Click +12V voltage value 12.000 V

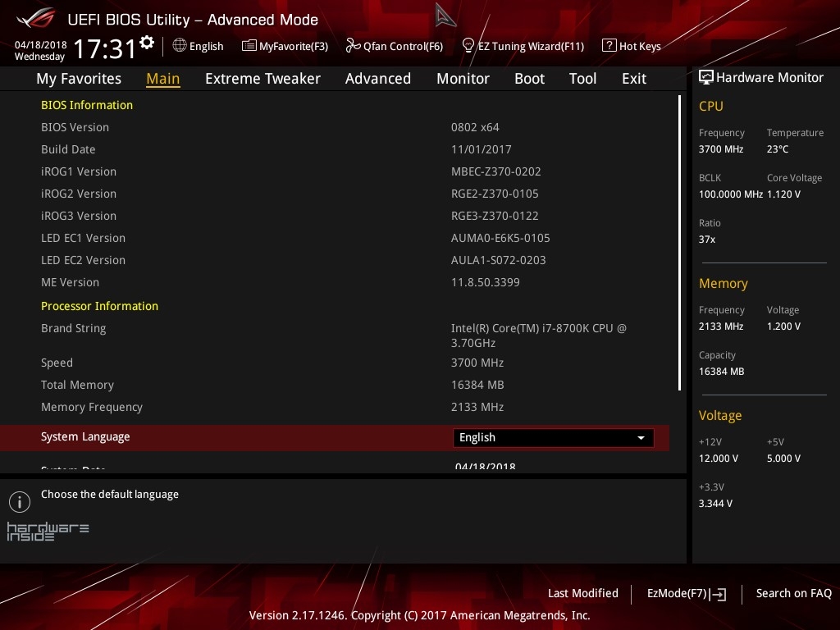pyautogui.click(x=719, y=459)
